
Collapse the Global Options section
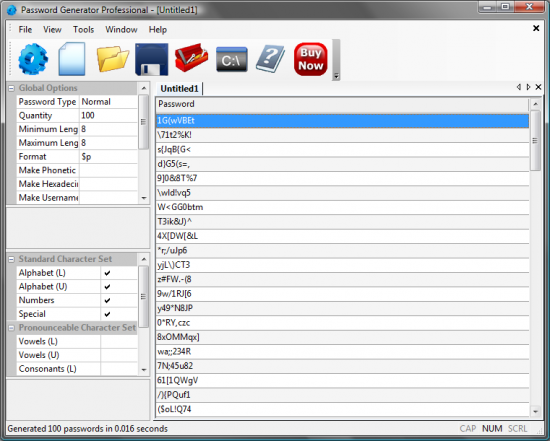pyautogui.click(x=11, y=88)
